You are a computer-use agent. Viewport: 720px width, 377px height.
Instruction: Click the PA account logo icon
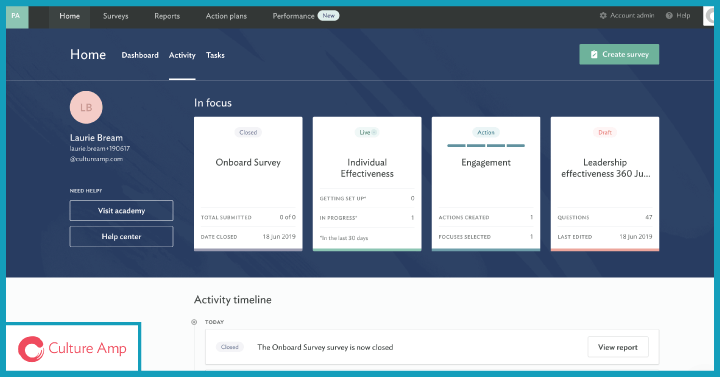pyautogui.click(x=17, y=17)
